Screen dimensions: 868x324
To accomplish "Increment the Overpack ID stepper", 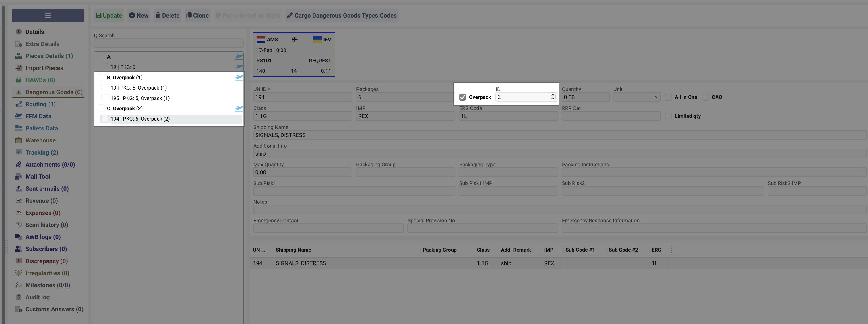I will [x=553, y=95].
